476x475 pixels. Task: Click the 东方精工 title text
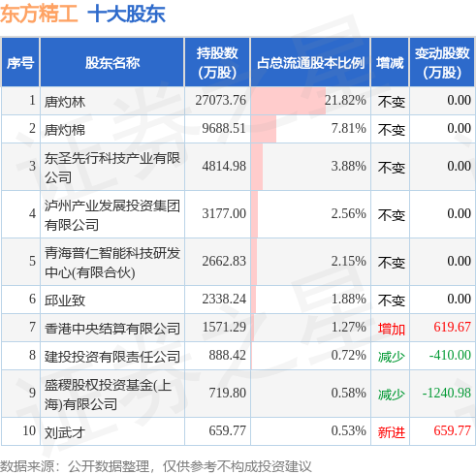39,14
